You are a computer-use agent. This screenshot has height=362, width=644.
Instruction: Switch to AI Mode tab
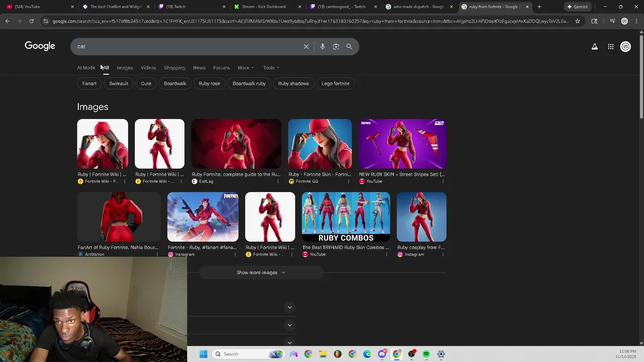tap(86, 68)
